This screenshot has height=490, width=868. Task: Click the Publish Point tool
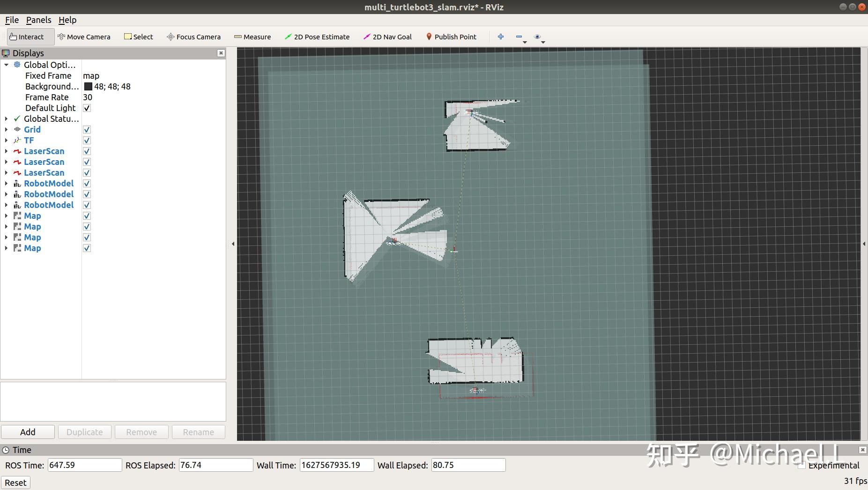[x=451, y=37]
